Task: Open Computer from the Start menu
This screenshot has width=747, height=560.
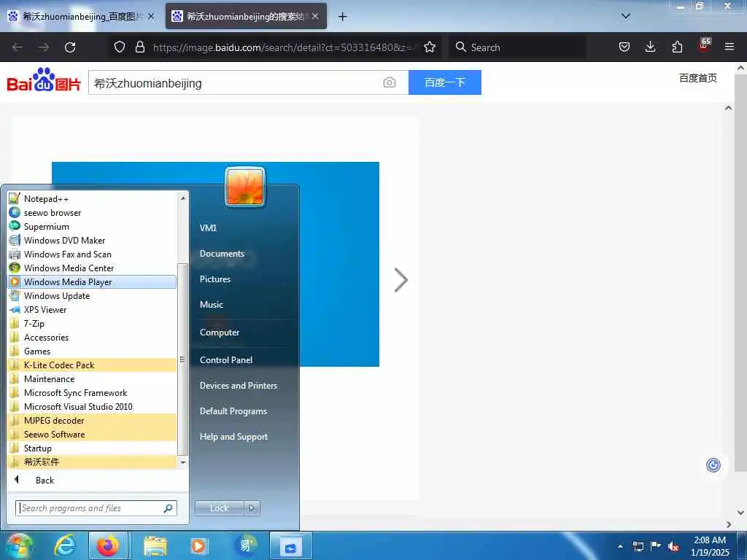Action: point(219,332)
